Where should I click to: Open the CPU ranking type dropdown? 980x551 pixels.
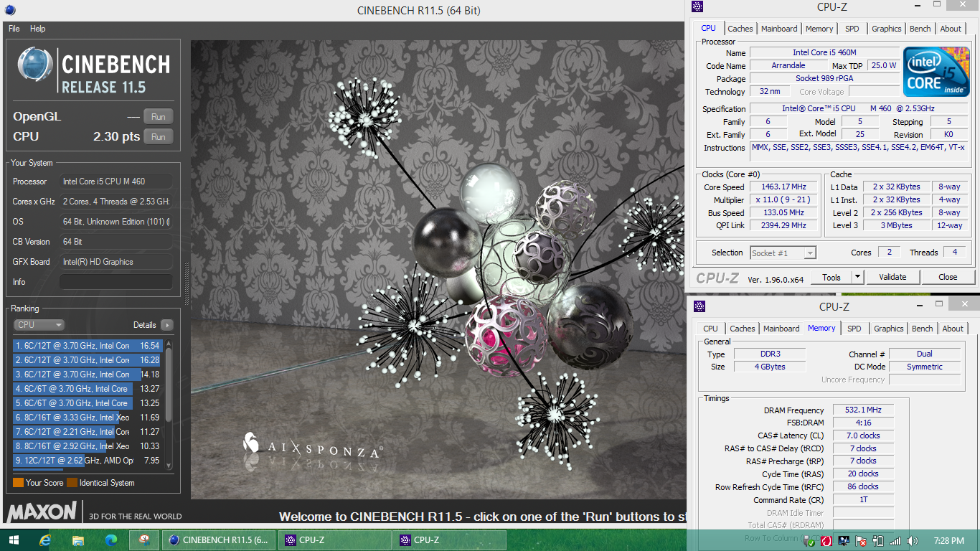(x=39, y=325)
